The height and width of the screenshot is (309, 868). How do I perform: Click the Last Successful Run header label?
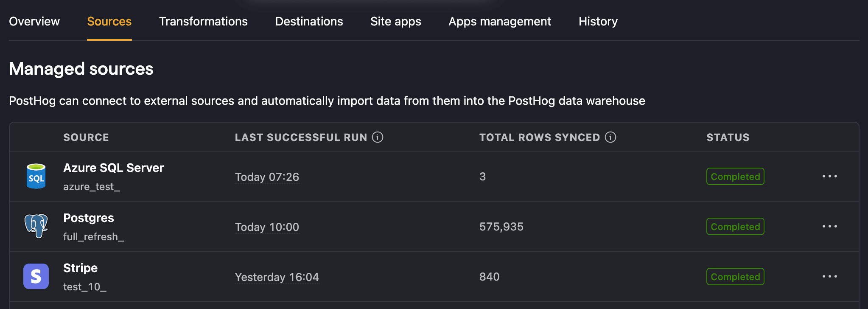(301, 138)
